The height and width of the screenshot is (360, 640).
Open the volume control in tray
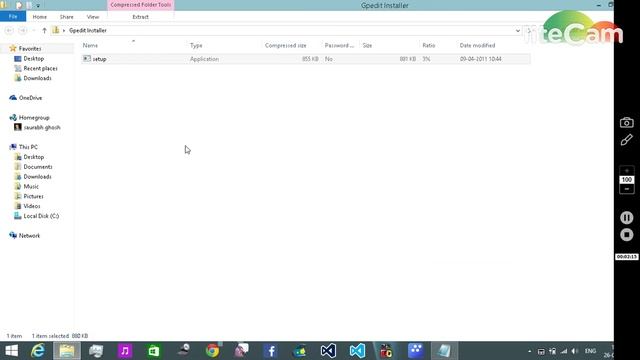tap(575, 351)
